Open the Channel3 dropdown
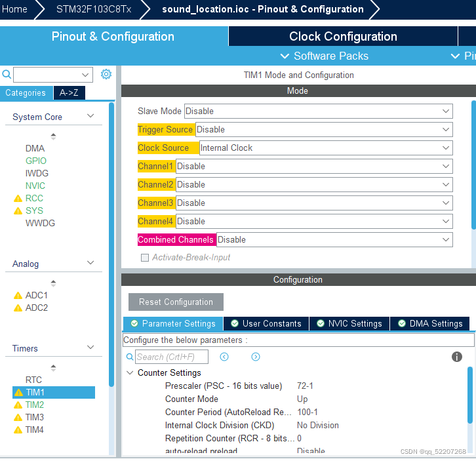This screenshot has height=461, width=476. pos(314,203)
